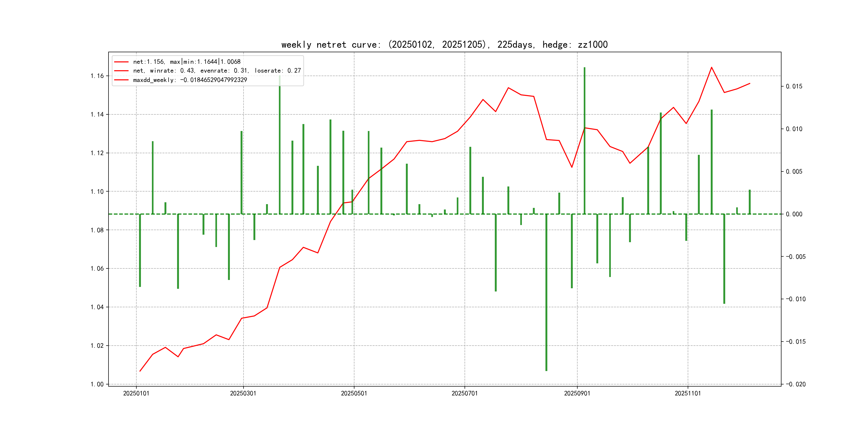Viewport: 868px width, 434px height.
Task: Click the red net curve's highest peak
Action: click(711, 68)
